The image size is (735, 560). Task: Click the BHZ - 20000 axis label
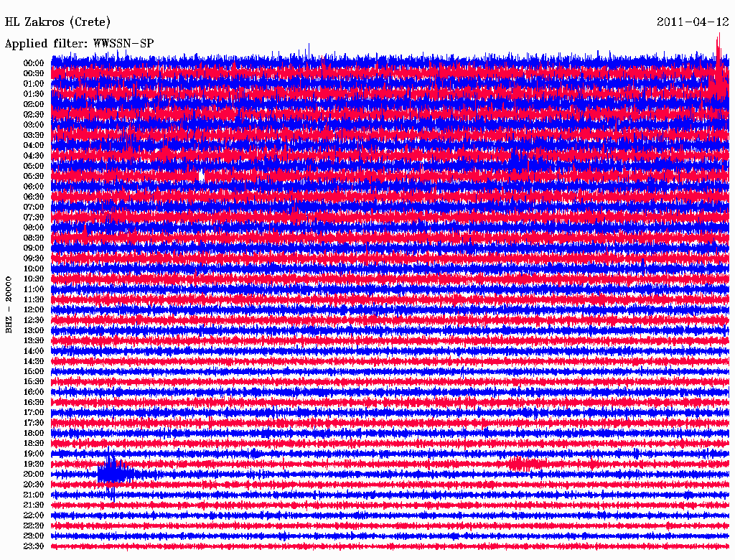(9, 305)
